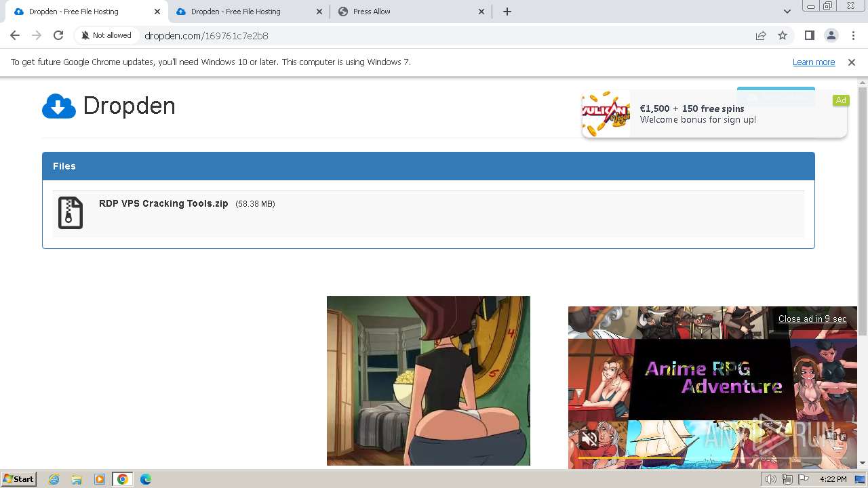868x488 pixels.
Task: Follow the Learn more link
Action: pyautogui.click(x=814, y=62)
